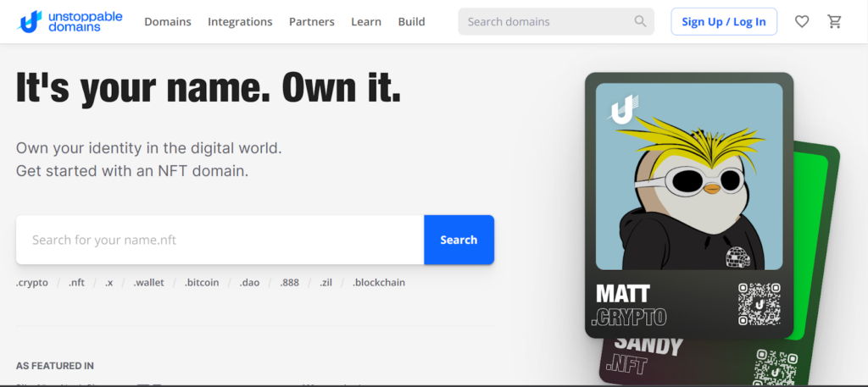Open the shopping cart icon
868x387 pixels.
pyautogui.click(x=834, y=21)
